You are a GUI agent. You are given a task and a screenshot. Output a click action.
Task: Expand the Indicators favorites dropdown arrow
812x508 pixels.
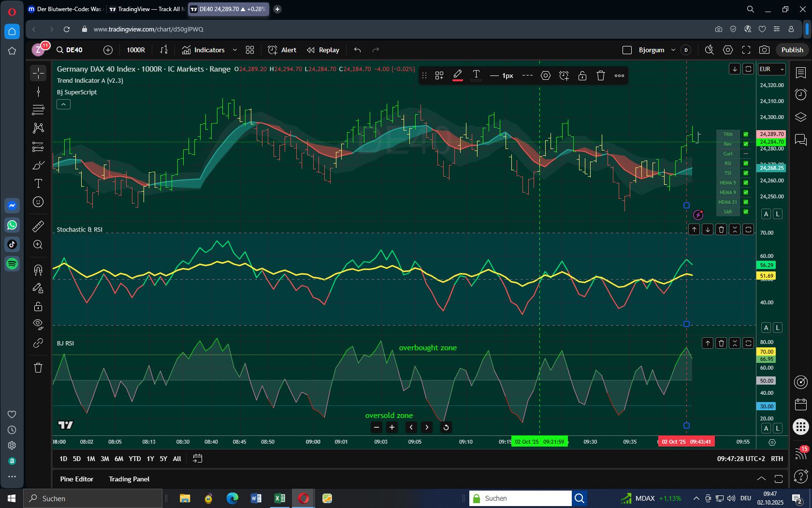click(x=235, y=50)
